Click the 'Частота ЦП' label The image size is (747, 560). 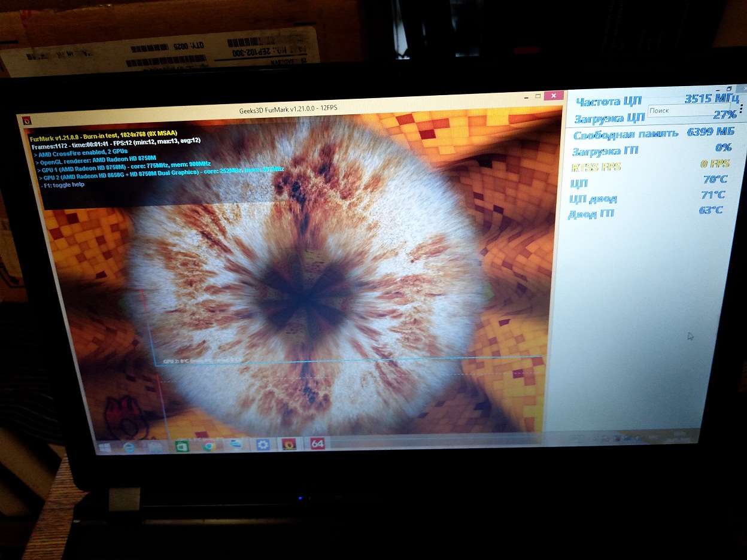tap(608, 101)
